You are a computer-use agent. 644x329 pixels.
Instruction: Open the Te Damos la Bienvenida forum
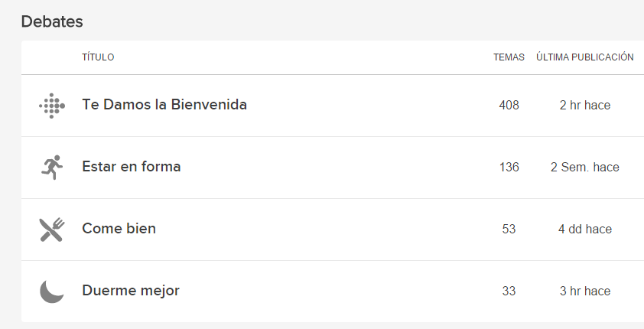pos(164,104)
